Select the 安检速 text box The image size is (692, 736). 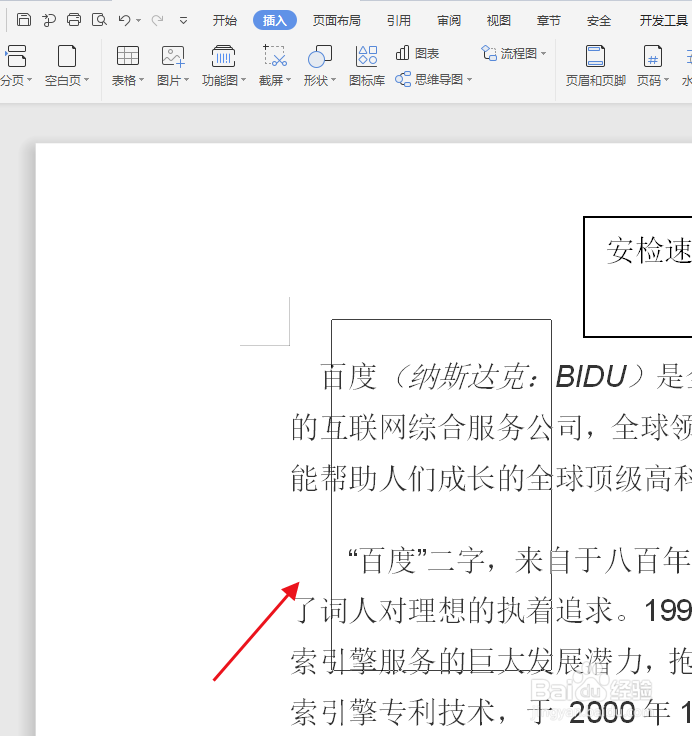coord(638,276)
